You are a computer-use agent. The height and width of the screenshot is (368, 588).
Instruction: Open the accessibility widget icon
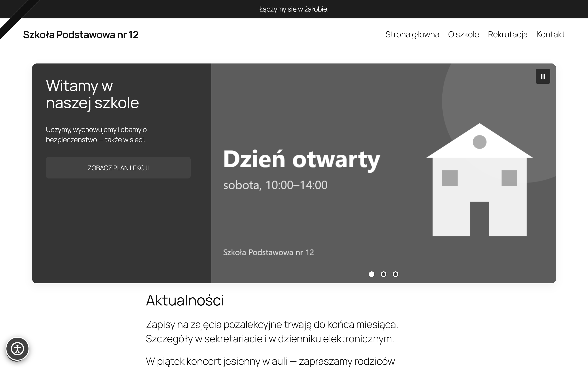coord(17,349)
